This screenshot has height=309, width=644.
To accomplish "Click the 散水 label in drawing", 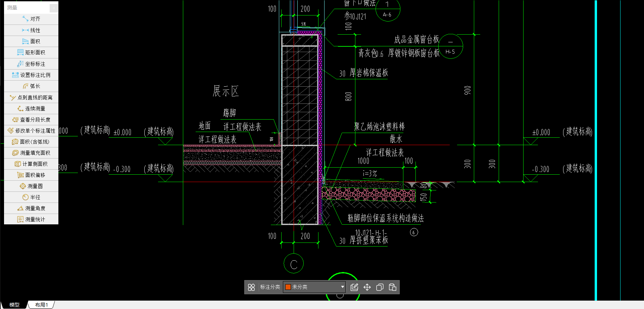I will tap(396, 139).
